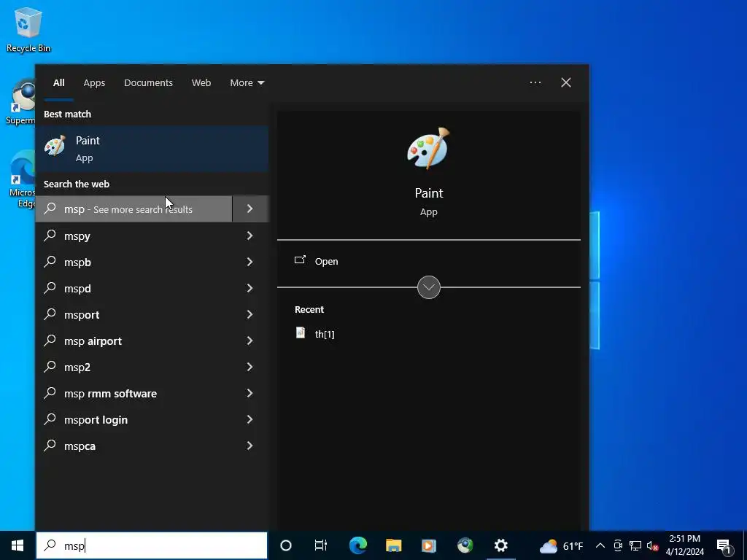Select the 'mspy' web suggestion
The height and width of the screenshot is (560, 747).
pyautogui.click(x=134, y=236)
